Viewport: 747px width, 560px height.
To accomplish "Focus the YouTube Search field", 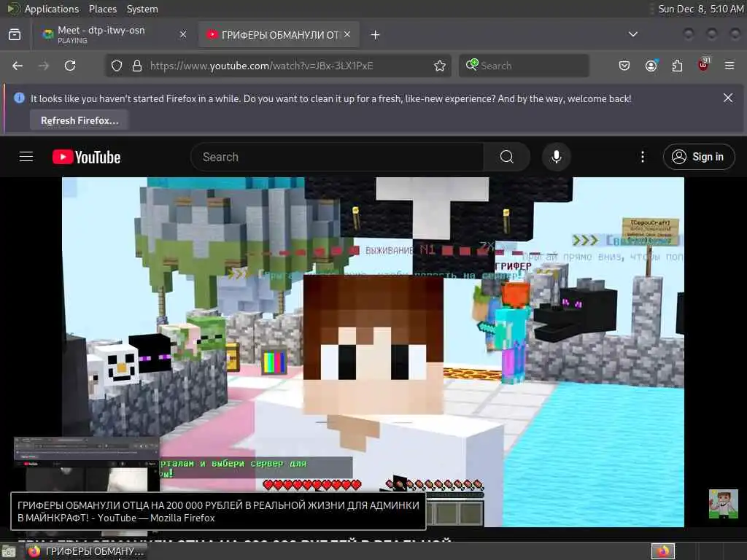I will (x=337, y=157).
